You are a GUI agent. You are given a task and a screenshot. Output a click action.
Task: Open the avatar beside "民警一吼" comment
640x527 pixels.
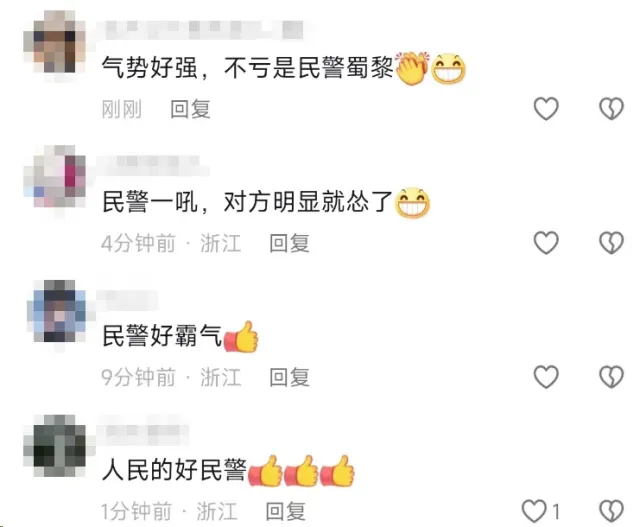(55, 176)
